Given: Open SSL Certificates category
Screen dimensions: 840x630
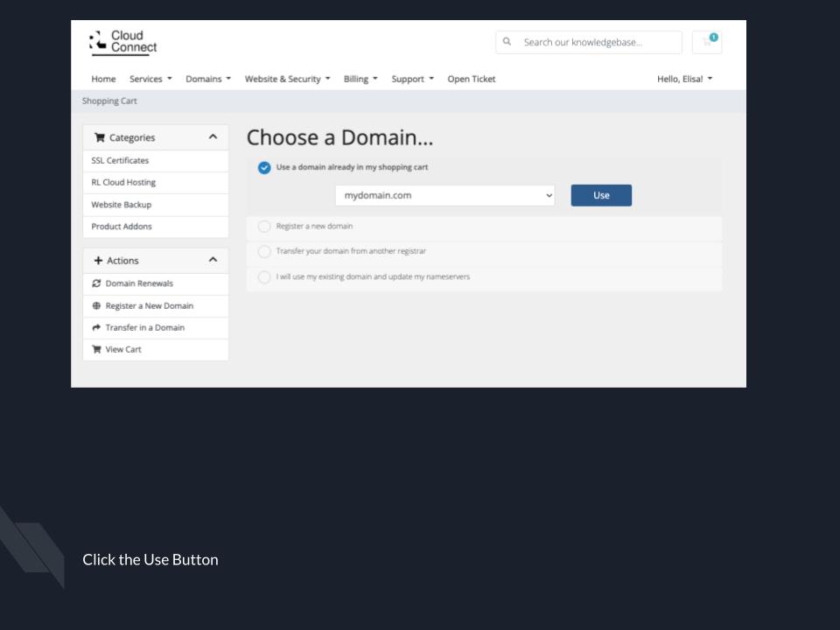Looking at the screenshot, I should [x=156, y=161].
